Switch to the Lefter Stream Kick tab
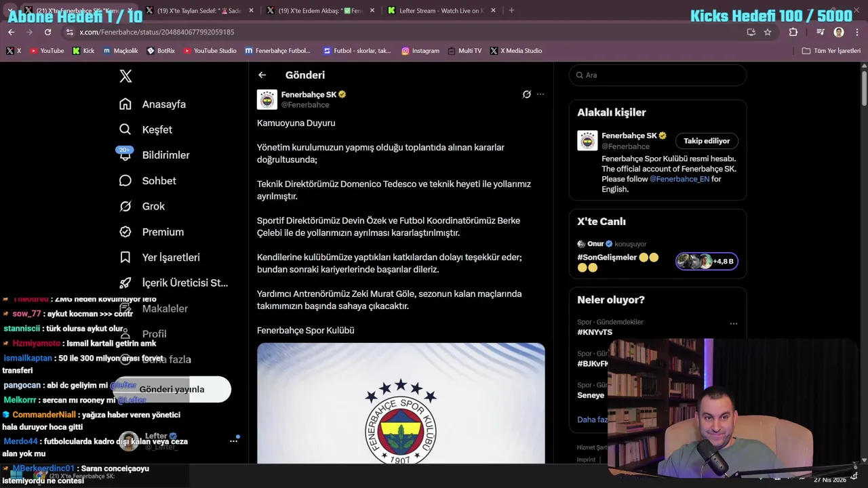This screenshot has width=868, height=488. (441, 11)
